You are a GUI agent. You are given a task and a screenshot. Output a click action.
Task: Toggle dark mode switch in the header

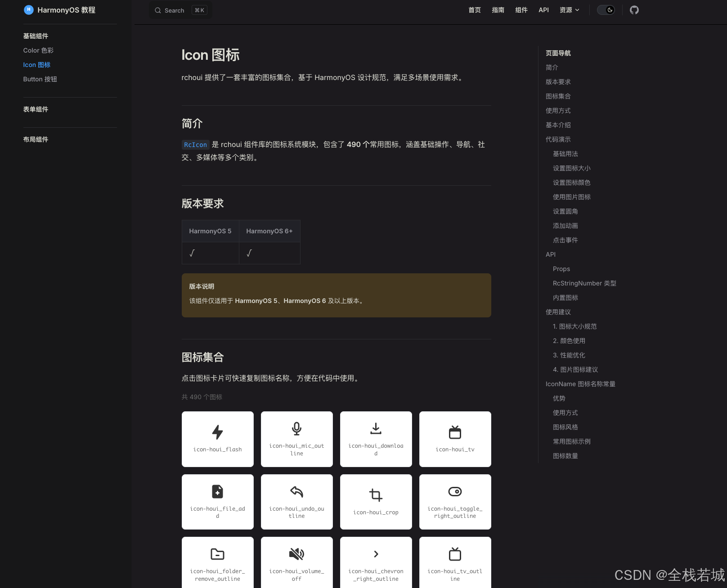606,9
